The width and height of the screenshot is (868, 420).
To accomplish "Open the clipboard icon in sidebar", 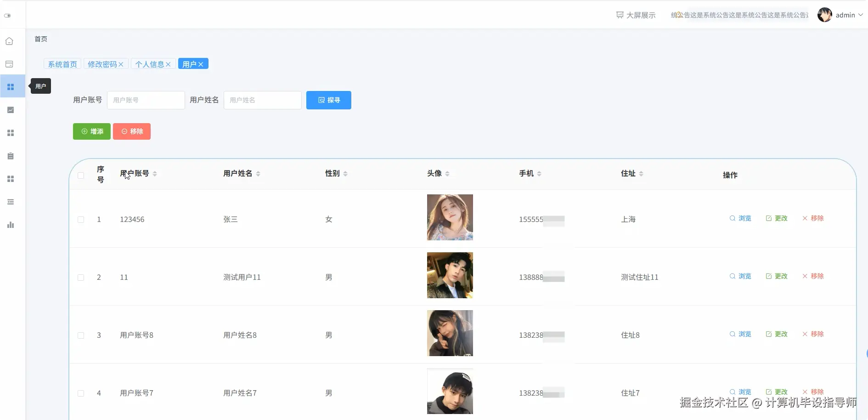I will [11, 156].
